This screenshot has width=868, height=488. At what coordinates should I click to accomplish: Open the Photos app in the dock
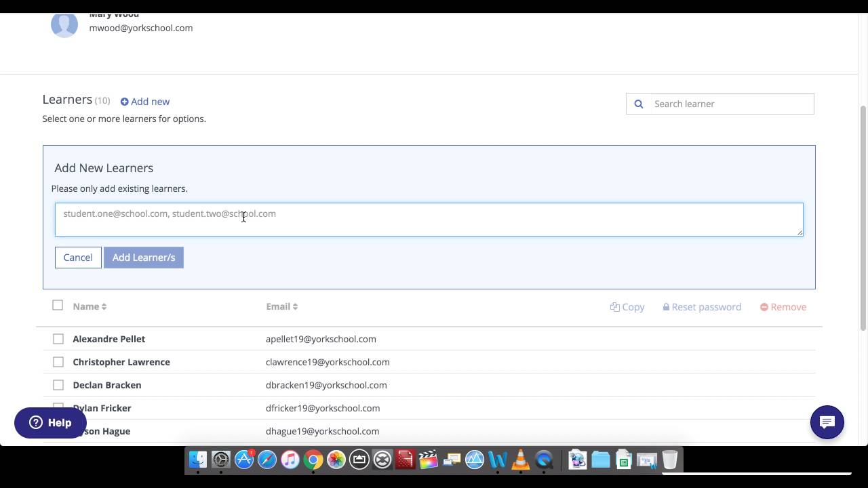[x=336, y=460]
